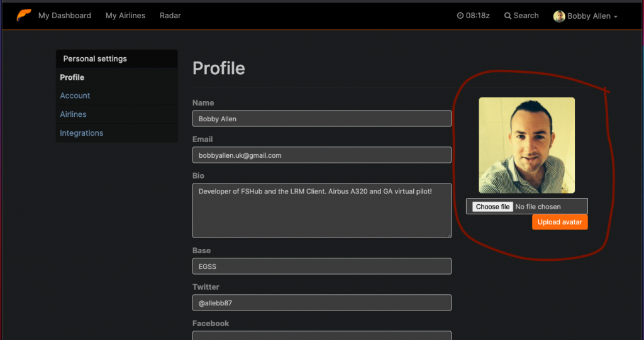This screenshot has height=340, width=644.
Task: Open Airlines in the settings sidebar
Action: point(73,114)
